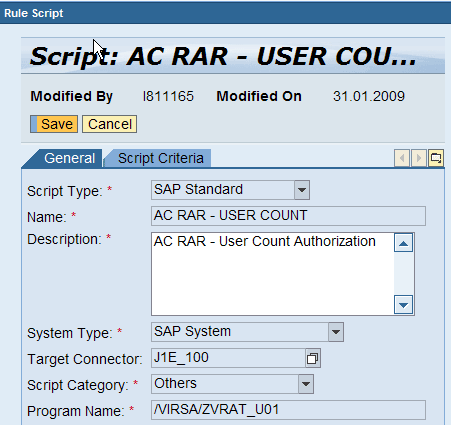Select the SAP Standard script type box
The height and width of the screenshot is (425, 451).
click(223, 190)
